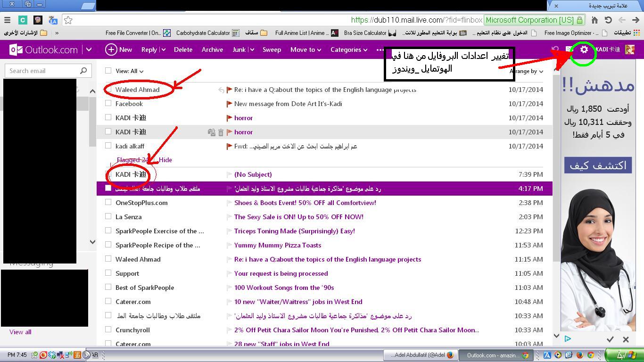Screen dimensions: 644x362
Task: Open the Chrome hamburger menu
Action: pos(7,20)
